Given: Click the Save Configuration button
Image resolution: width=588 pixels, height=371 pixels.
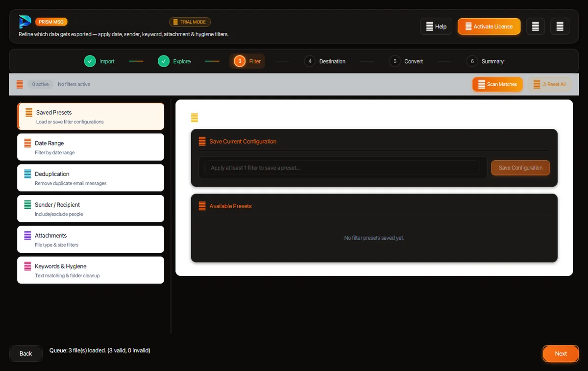Looking at the screenshot, I should 520,168.
